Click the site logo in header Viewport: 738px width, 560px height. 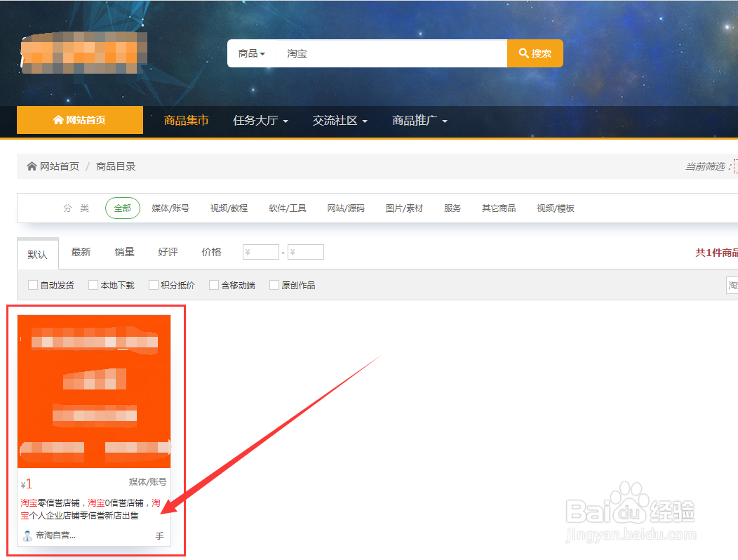point(84,53)
